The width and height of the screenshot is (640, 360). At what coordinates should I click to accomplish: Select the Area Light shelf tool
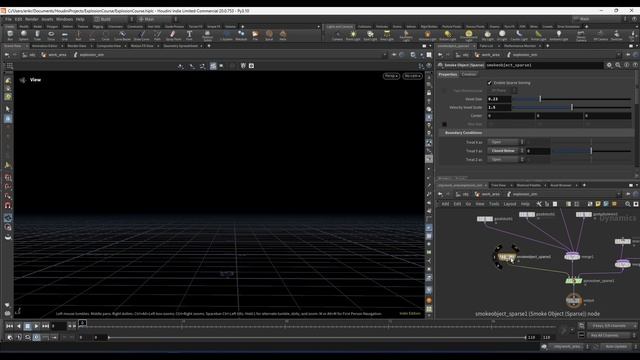click(387, 36)
